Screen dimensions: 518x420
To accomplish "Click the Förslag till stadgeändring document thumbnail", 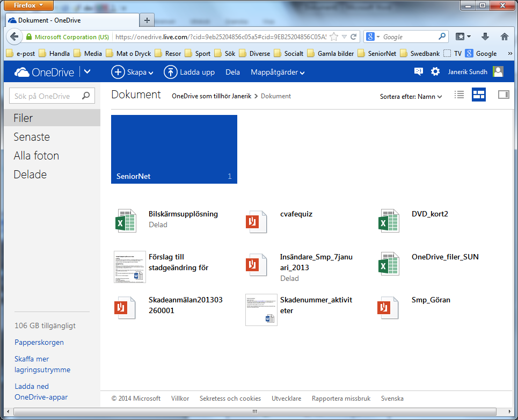I will pyautogui.click(x=130, y=267).
